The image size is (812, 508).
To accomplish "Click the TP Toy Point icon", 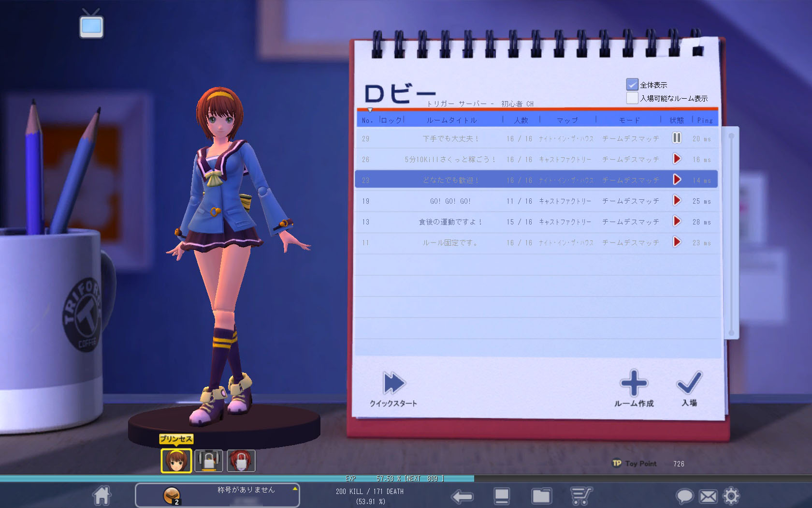I will point(617,463).
